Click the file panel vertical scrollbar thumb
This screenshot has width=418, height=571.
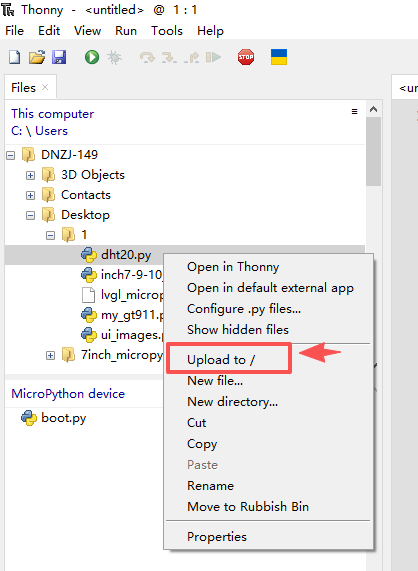[x=374, y=151]
